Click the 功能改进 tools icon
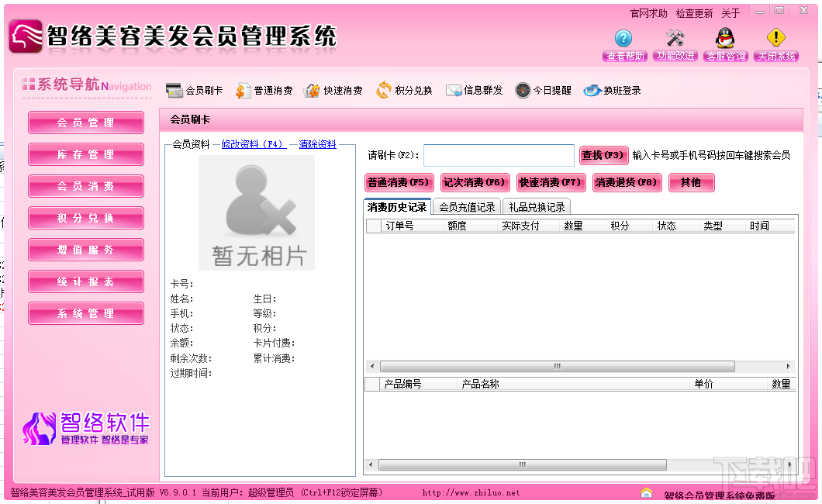Image resolution: width=822 pixels, height=504 pixels. tap(675, 38)
